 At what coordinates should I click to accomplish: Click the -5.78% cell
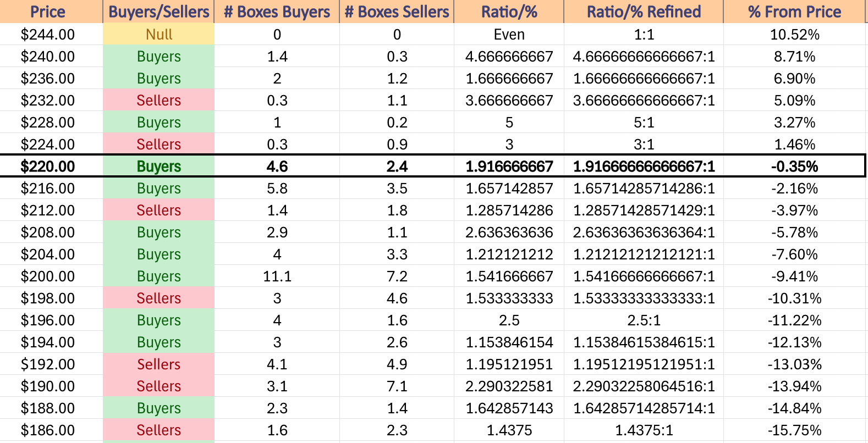point(795,232)
